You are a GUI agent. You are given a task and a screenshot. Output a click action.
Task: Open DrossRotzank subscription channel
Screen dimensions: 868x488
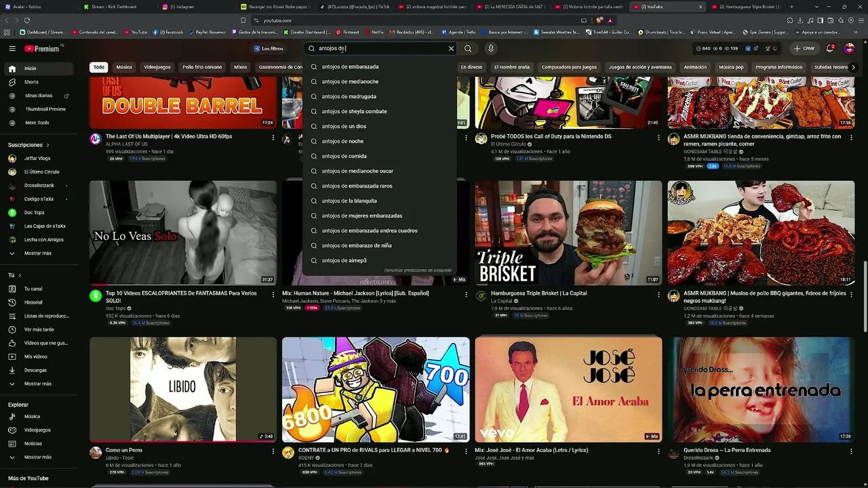pyautogui.click(x=39, y=186)
